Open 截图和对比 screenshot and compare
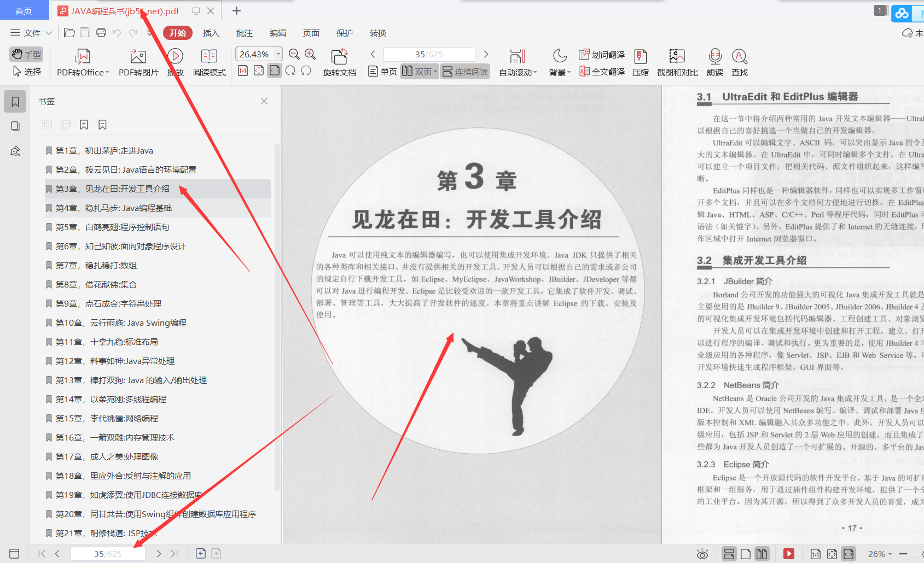The width and height of the screenshot is (924, 563). click(x=677, y=63)
